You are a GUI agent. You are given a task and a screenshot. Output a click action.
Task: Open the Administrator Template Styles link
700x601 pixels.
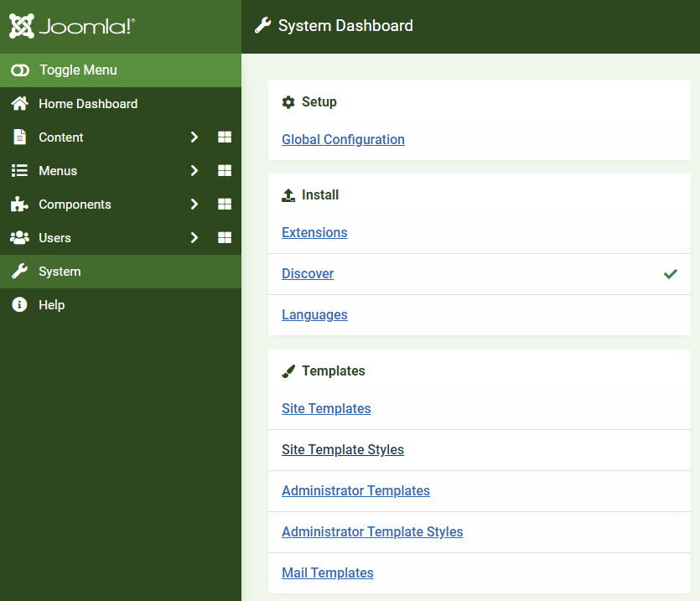[372, 531]
